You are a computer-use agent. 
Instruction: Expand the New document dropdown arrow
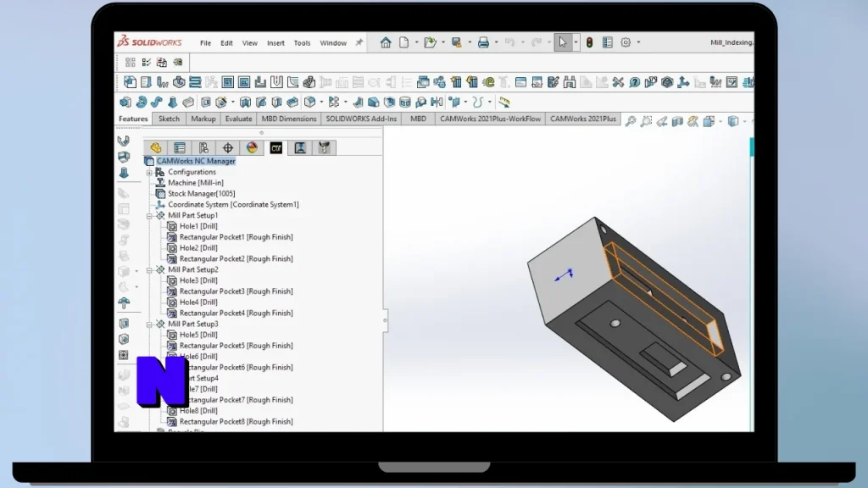(x=416, y=42)
